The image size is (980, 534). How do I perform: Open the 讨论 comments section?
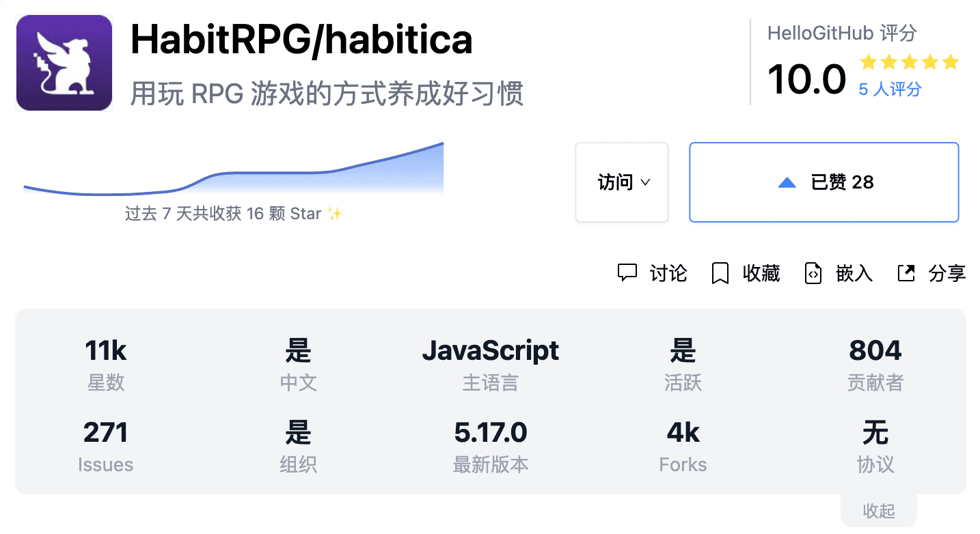667,273
